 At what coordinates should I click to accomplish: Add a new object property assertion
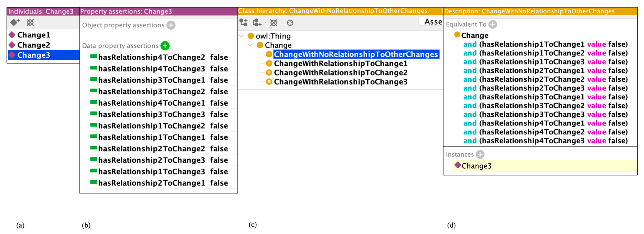coord(171,25)
